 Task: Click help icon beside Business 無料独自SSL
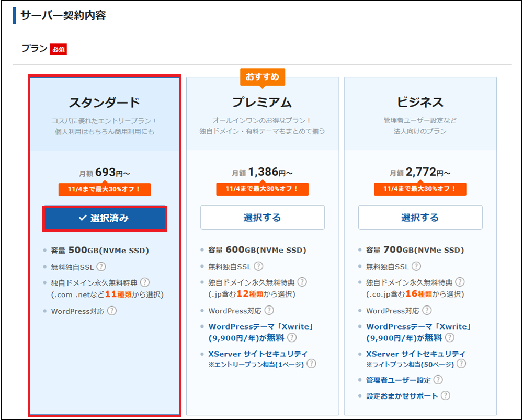click(416, 266)
